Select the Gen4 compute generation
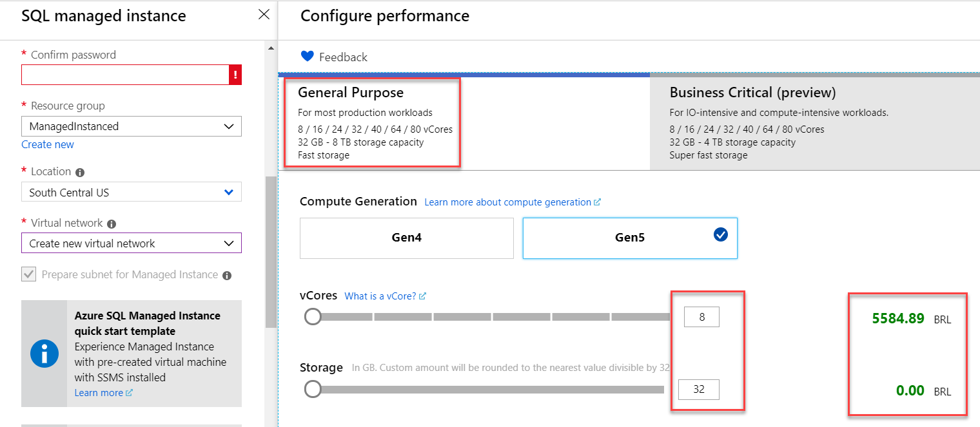 click(406, 238)
